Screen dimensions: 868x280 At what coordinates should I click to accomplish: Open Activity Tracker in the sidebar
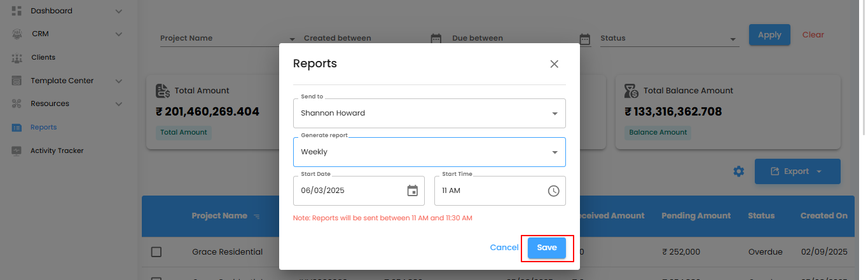tap(57, 150)
